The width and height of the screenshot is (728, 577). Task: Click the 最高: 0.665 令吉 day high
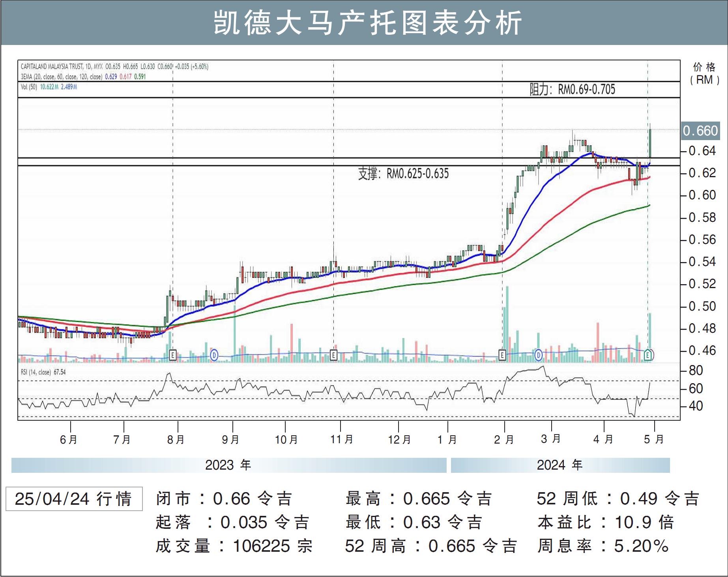point(419,499)
